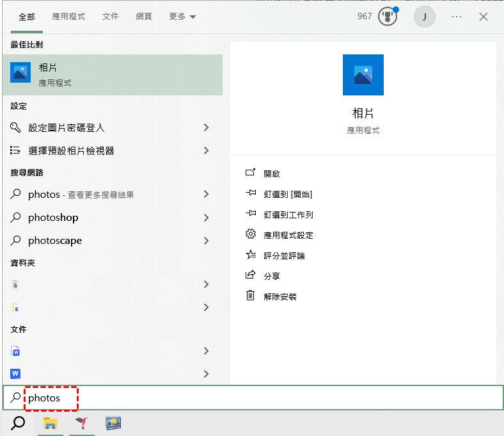Expand the photoscape suggestion chevron
The height and width of the screenshot is (436, 504).
[x=207, y=240]
